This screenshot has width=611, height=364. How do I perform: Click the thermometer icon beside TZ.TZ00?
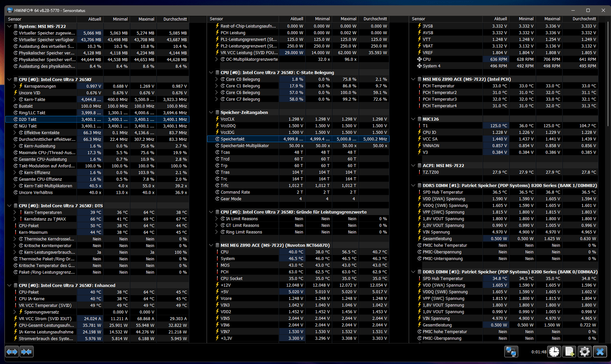click(x=419, y=172)
